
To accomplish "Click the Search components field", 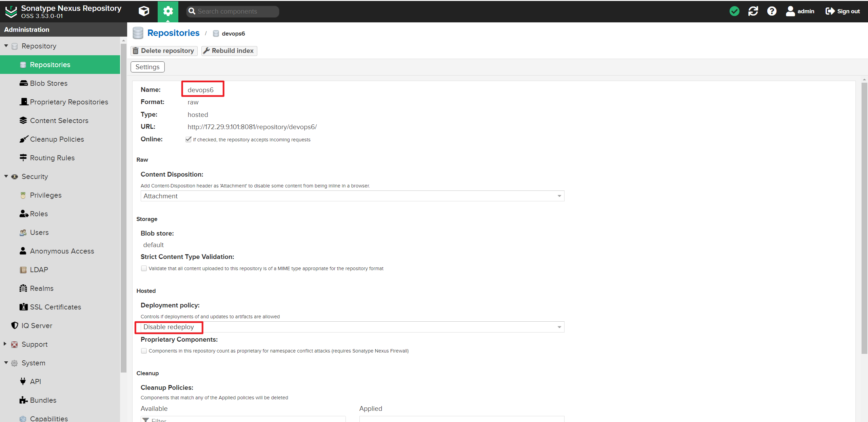I will point(233,12).
